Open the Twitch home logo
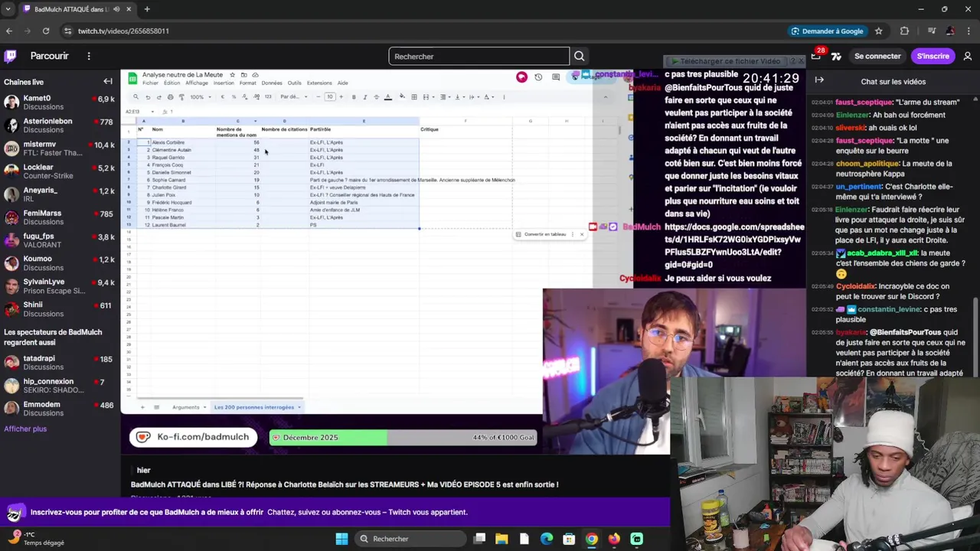This screenshot has width=980, height=551. pyautogui.click(x=11, y=56)
